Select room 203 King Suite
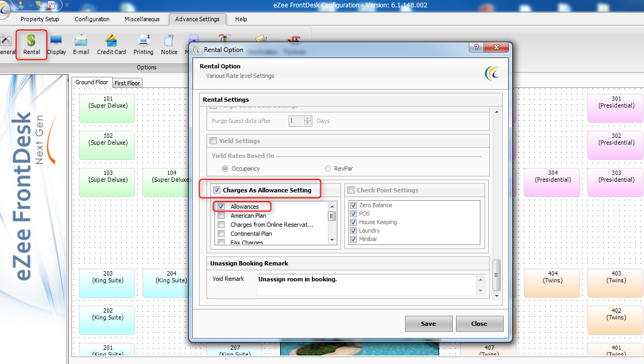The width and height of the screenshot is (644, 364). pyautogui.click(x=107, y=283)
